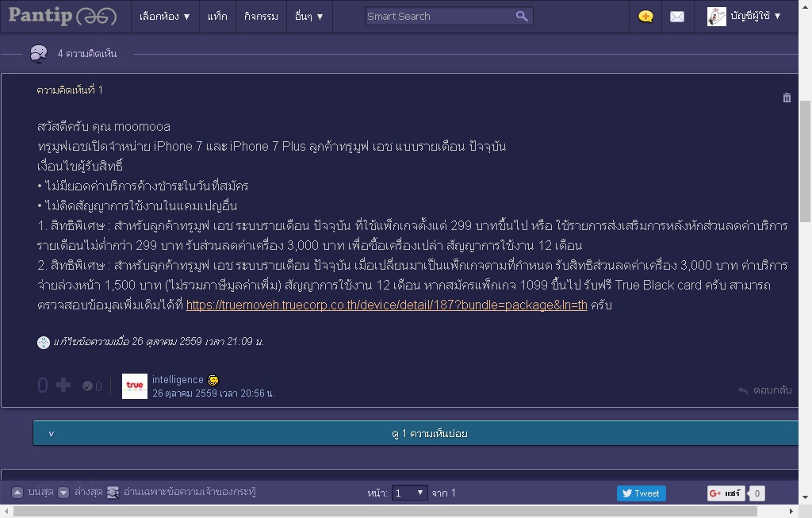Open the page number dropdown
812x518 pixels.
click(409, 493)
